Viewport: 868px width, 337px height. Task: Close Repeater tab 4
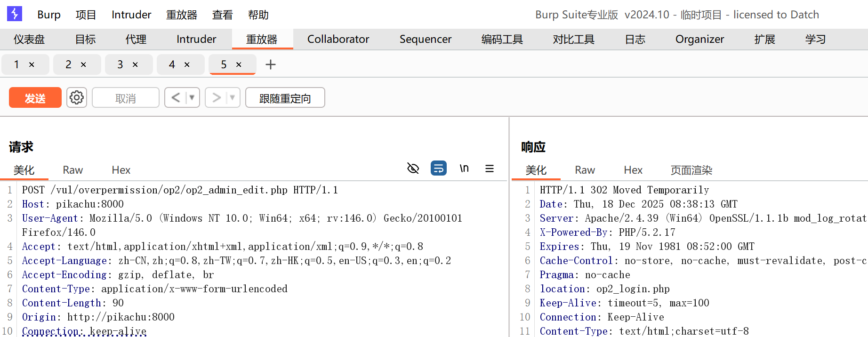(x=187, y=64)
